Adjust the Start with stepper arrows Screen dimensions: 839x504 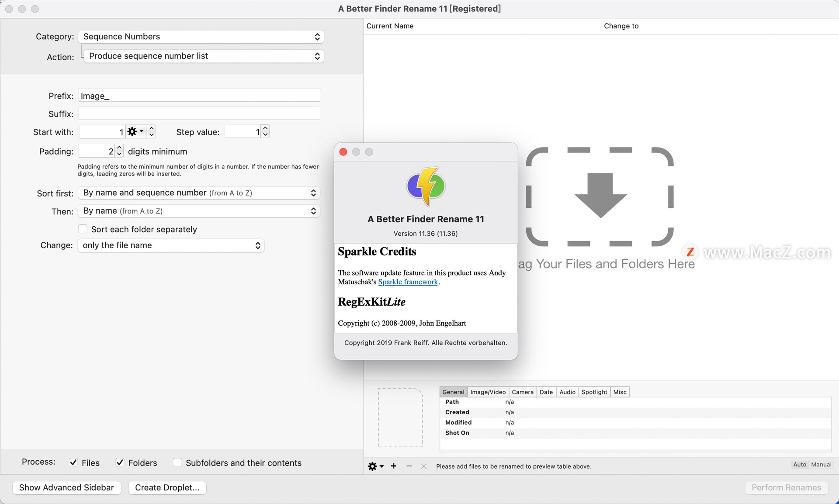point(152,131)
